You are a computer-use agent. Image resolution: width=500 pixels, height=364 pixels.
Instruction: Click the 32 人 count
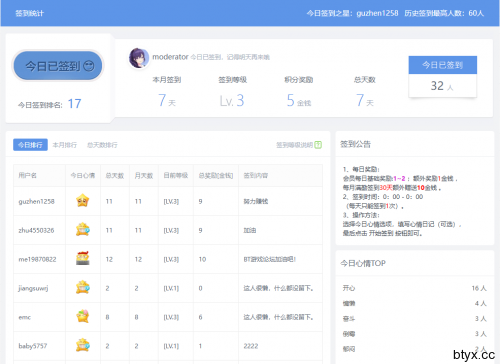coord(442,86)
